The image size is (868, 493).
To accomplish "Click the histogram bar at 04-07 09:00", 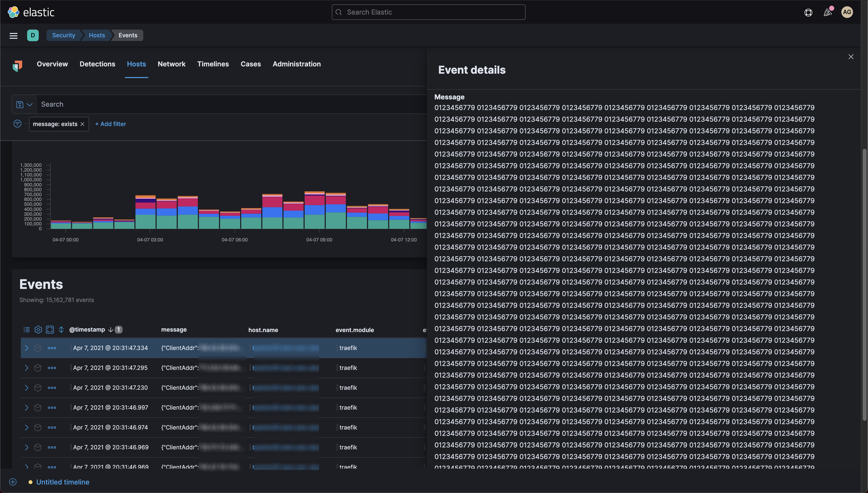I will [315, 210].
